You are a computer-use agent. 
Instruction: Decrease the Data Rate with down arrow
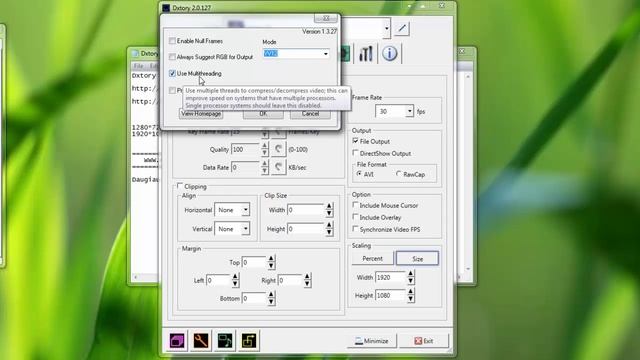265,171
